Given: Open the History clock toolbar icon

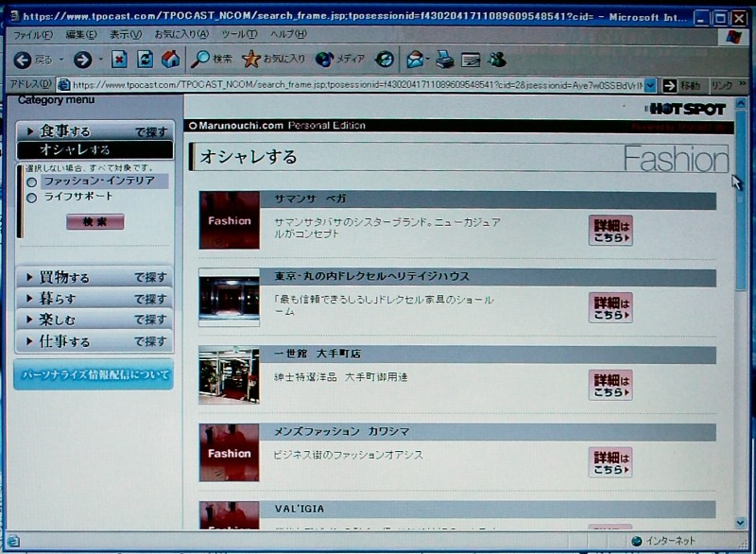Looking at the screenshot, I should click(x=385, y=60).
